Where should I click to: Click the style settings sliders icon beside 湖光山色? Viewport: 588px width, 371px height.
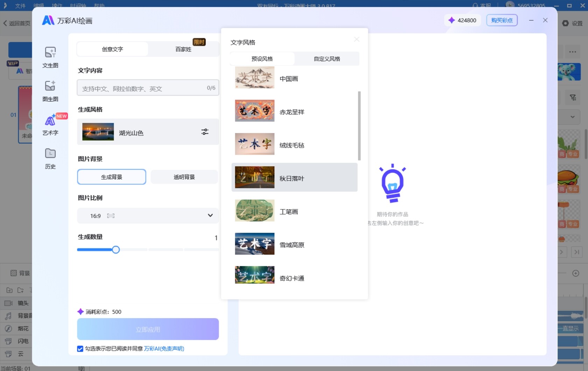coord(205,132)
